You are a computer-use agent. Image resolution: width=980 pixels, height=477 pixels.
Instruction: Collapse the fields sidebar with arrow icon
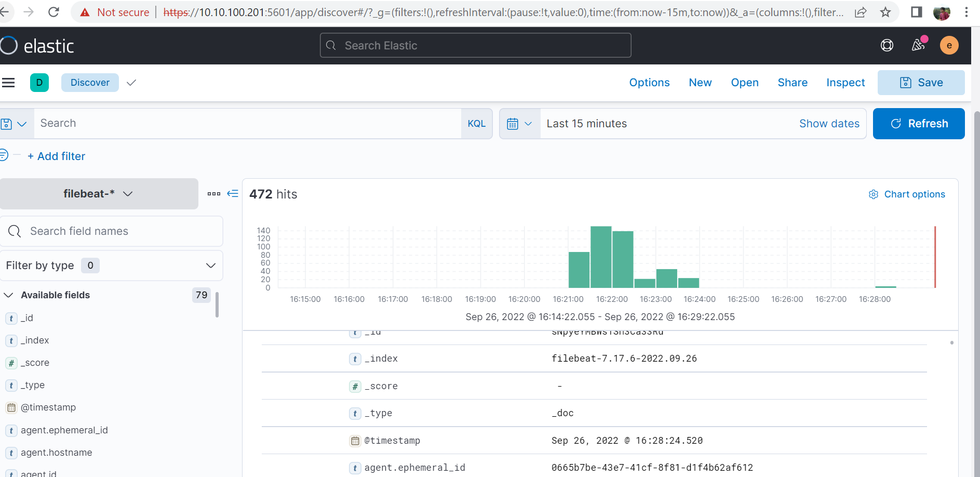click(233, 193)
